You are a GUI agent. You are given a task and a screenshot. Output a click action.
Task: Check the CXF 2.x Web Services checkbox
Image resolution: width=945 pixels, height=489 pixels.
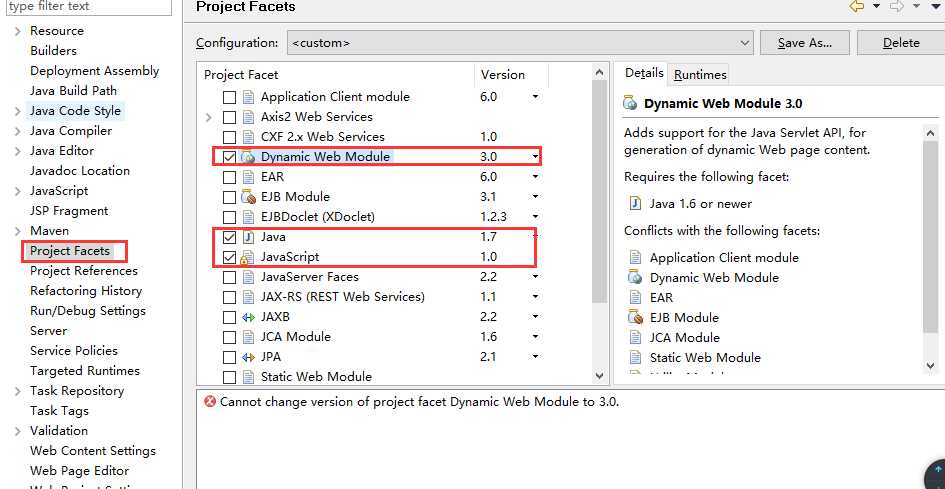coord(229,137)
